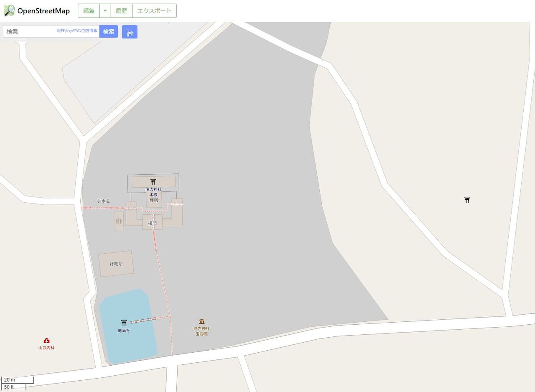Focus the 検索 search input field
Image resolution: width=535 pixels, height=392 pixels.
click(51, 31)
